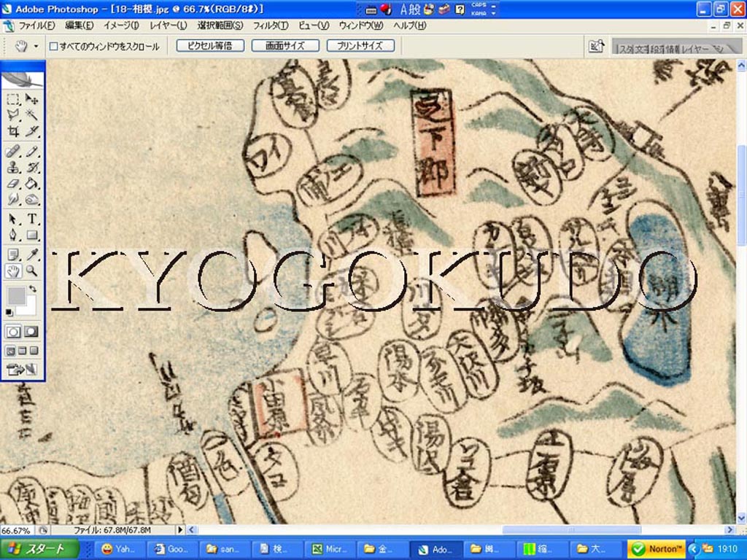Image resolution: width=747 pixels, height=560 pixels.
Task: Select the Healing Brush tool
Action: coord(13,152)
